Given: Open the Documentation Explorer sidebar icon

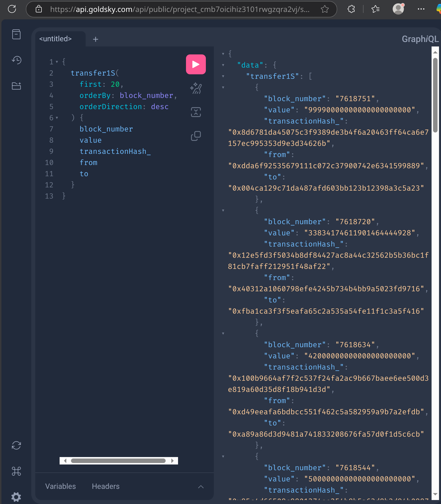Looking at the screenshot, I should pyautogui.click(x=16, y=35).
